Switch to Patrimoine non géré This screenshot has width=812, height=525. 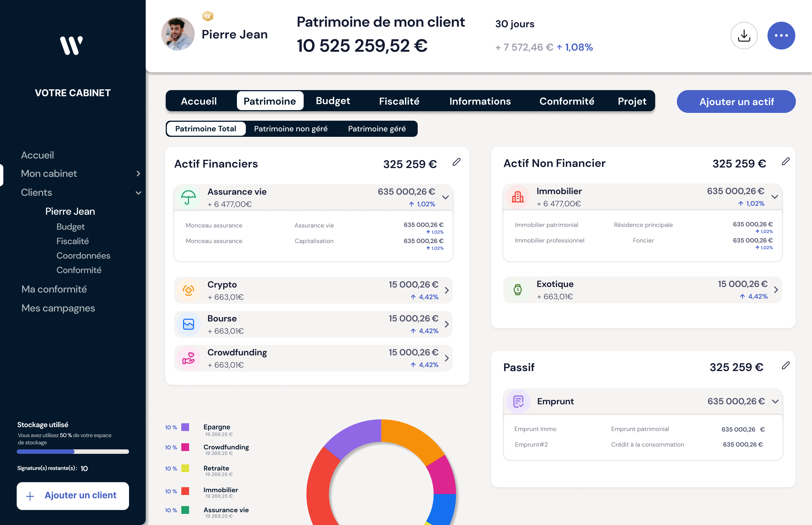tap(291, 129)
